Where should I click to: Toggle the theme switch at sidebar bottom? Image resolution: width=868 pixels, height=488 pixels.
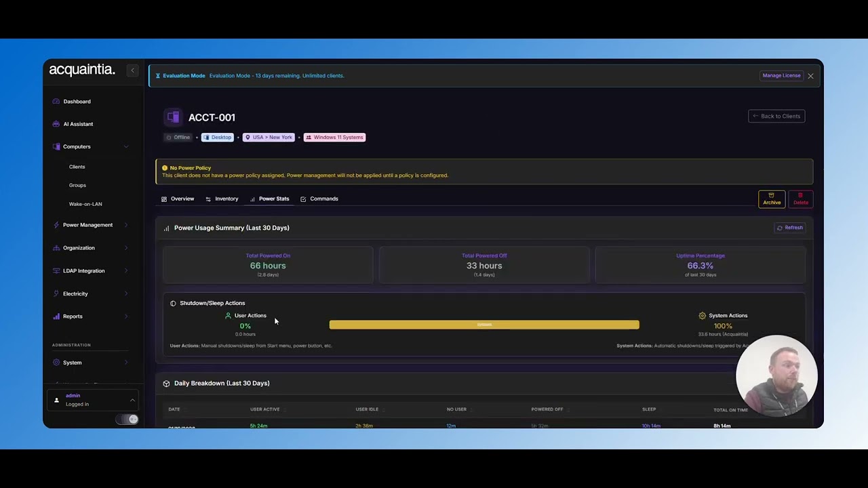(127, 420)
